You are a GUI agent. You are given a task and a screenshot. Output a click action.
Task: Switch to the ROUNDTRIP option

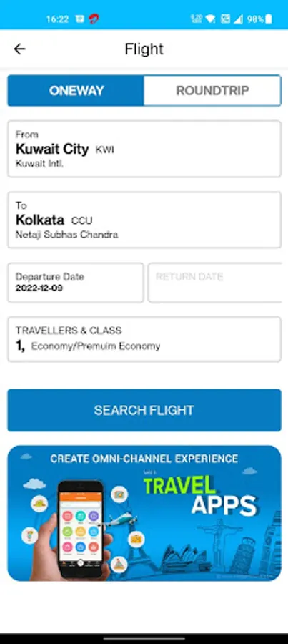point(212,90)
